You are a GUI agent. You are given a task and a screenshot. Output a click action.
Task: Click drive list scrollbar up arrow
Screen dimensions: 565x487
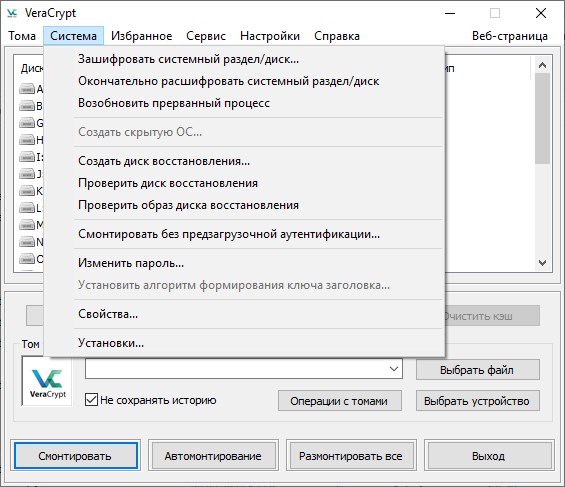542,65
